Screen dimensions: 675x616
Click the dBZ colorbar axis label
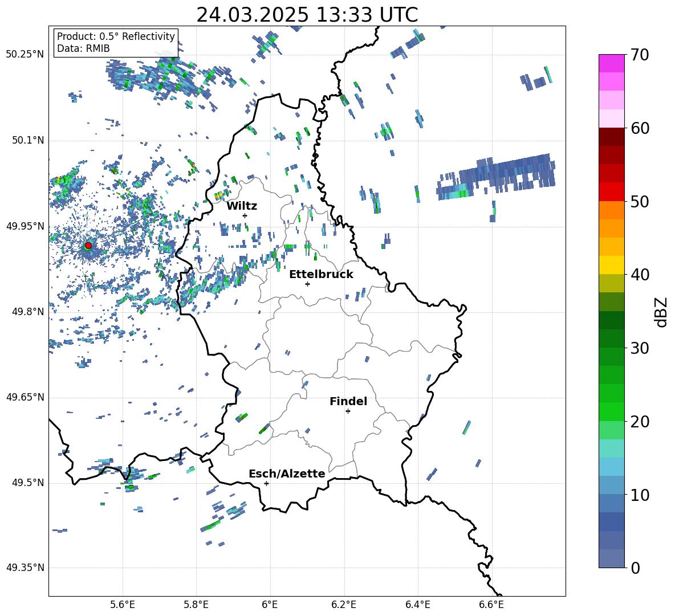click(662, 312)
